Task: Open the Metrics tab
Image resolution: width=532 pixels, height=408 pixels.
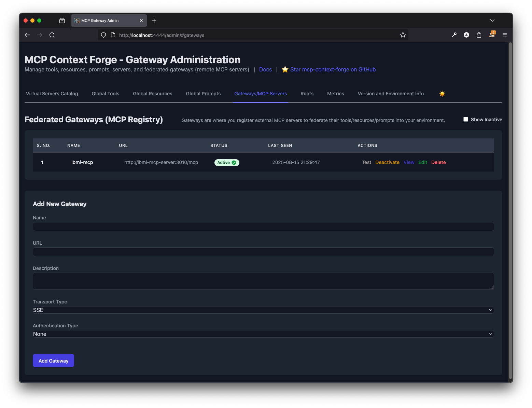Action: click(x=335, y=94)
